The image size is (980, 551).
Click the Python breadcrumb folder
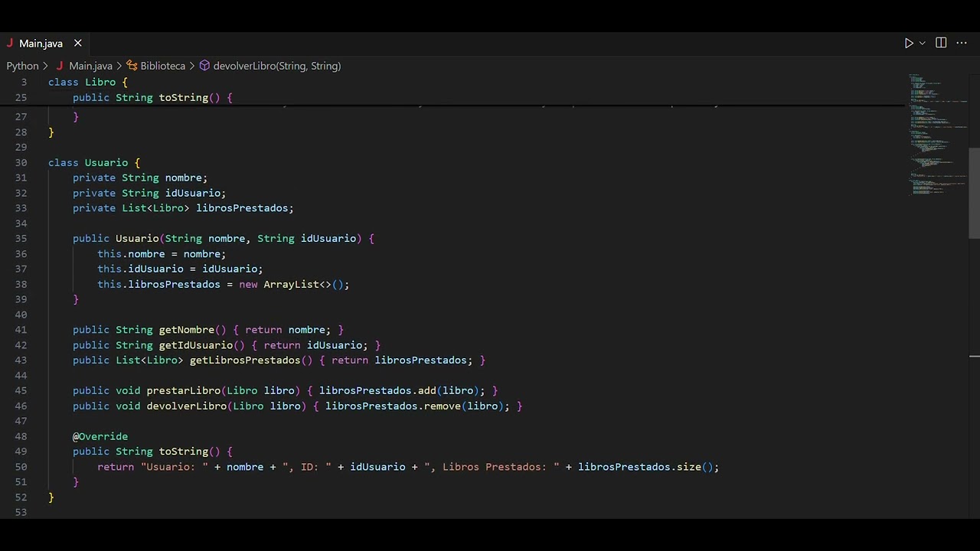click(22, 66)
